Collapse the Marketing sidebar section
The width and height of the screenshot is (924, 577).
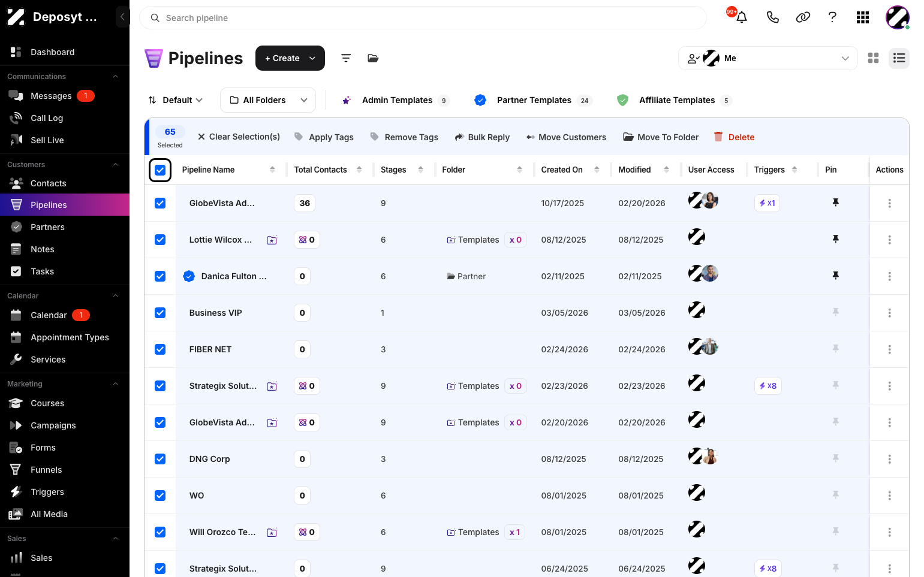116,384
